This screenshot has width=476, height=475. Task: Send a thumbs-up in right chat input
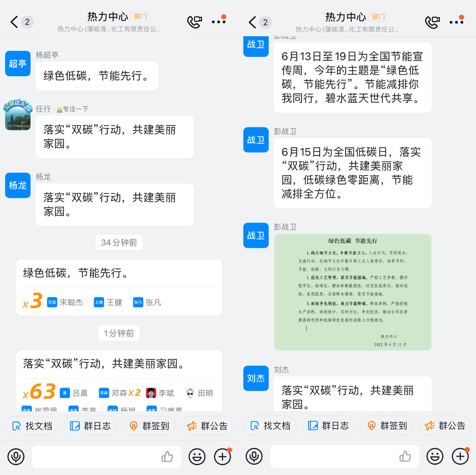405,457
